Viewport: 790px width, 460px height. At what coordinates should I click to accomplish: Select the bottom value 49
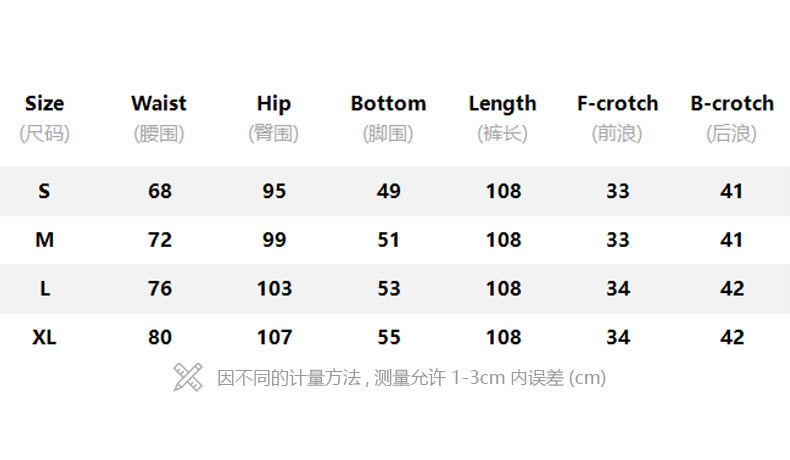pyautogui.click(x=389, y=191)
